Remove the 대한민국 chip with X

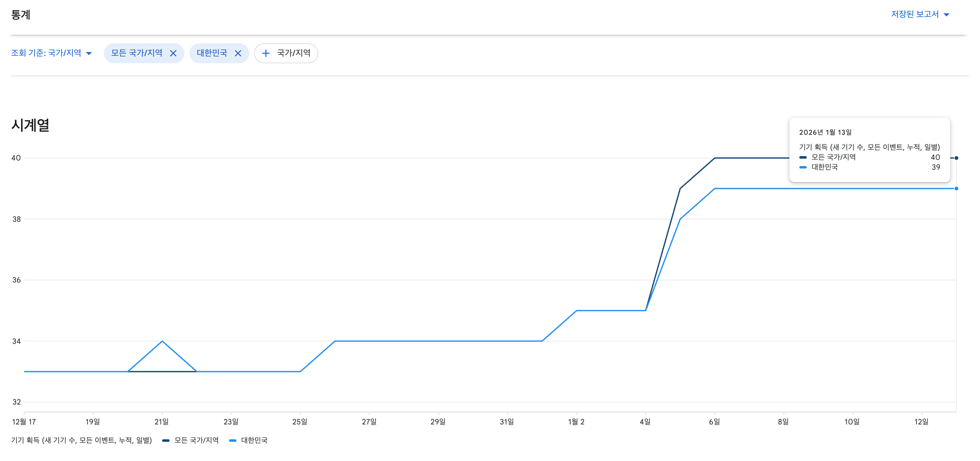pos(238,53)
